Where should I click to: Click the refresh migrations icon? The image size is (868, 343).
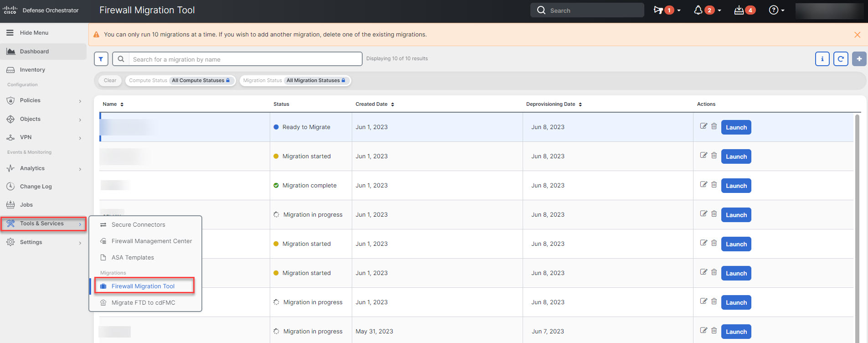point(841,59)
